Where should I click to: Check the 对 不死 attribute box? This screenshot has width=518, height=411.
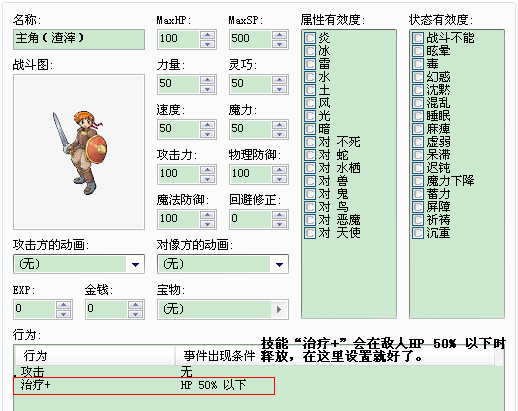[310, 142]
